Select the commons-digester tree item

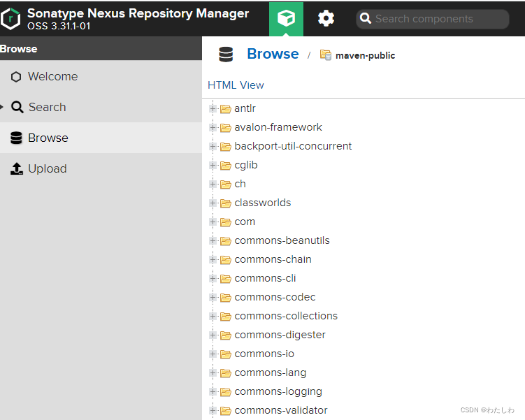280,335
